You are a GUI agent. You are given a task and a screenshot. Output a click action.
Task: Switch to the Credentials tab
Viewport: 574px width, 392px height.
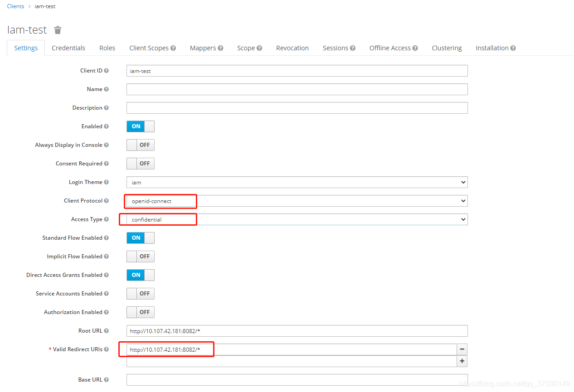[x=68, y=48]
